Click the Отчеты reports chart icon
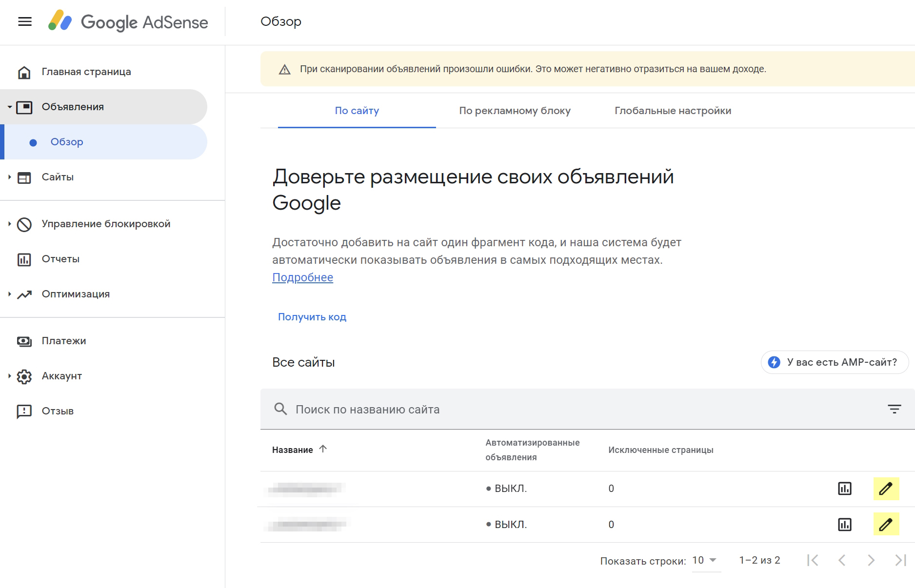Viewport: 915px width, 588px height. 24,259
